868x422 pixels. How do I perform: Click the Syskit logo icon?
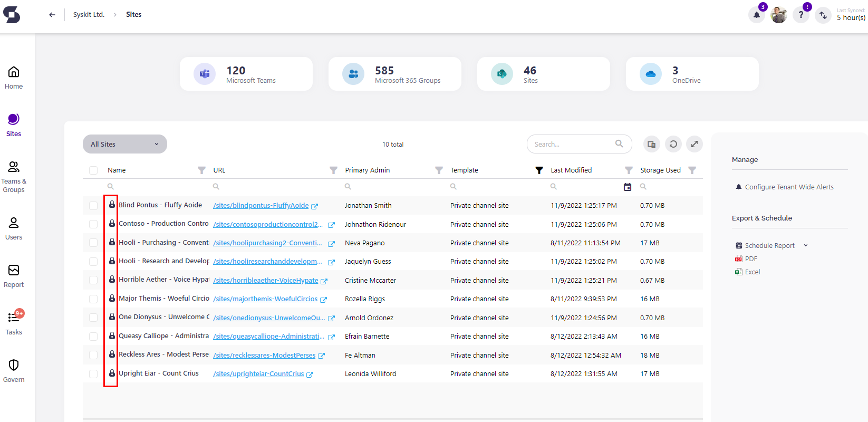[x=12, y=15]
